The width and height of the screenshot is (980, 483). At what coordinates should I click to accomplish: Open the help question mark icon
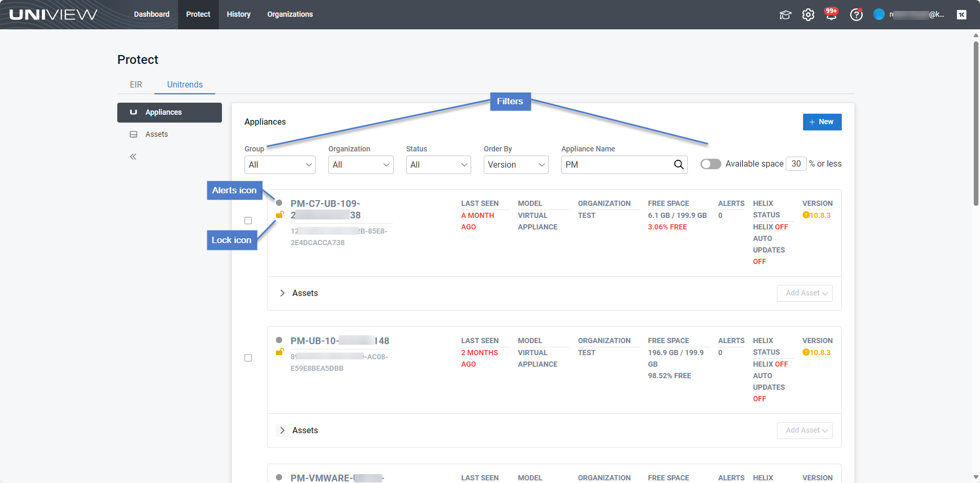856,15
